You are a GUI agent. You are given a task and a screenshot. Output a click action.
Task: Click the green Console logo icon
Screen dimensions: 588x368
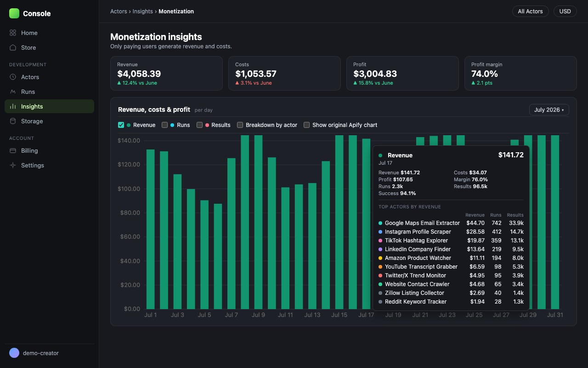[x=14, y=13]
